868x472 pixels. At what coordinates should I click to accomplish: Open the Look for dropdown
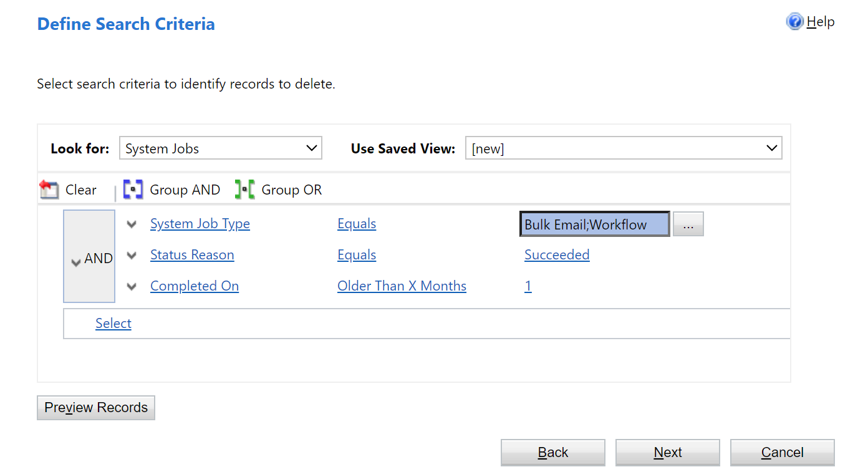point(221,148)
